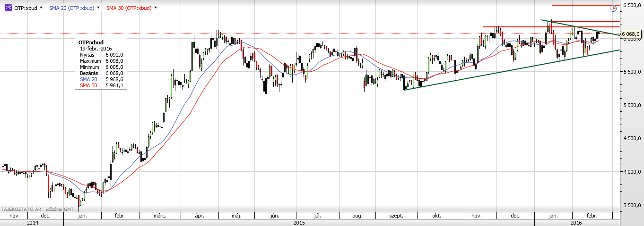The height and width of the screenshot is (226, 644).
Task: Click the purple CFD instrument icon
Action: (x=8, y=8)
